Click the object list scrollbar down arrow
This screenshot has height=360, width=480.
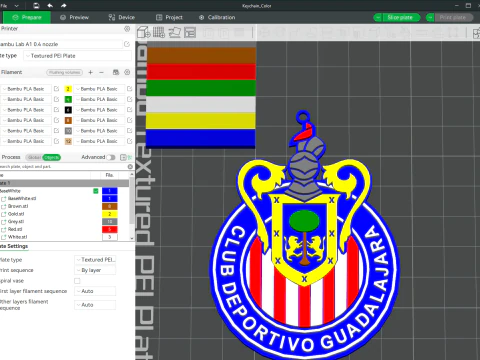pos(132,238)
